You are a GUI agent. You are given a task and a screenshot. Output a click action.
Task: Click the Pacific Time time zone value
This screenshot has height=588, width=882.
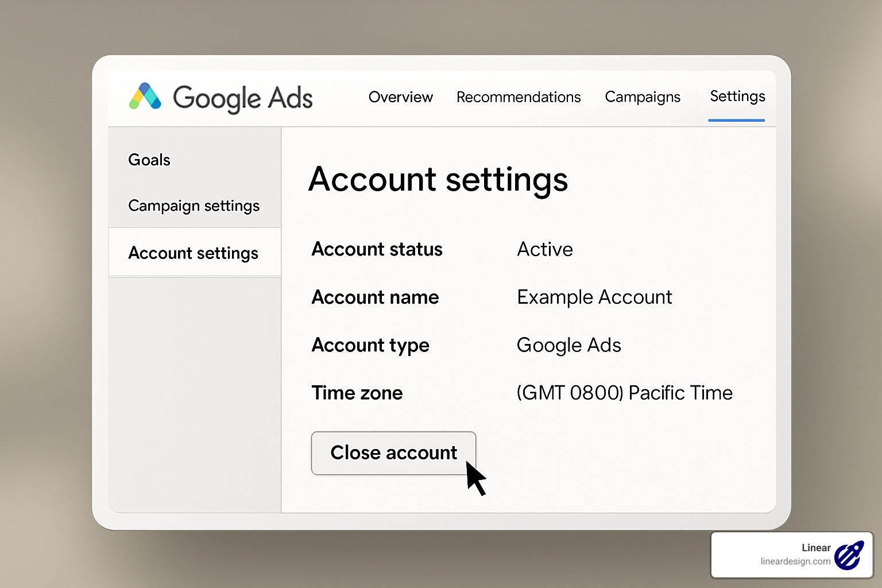(624, 393)
